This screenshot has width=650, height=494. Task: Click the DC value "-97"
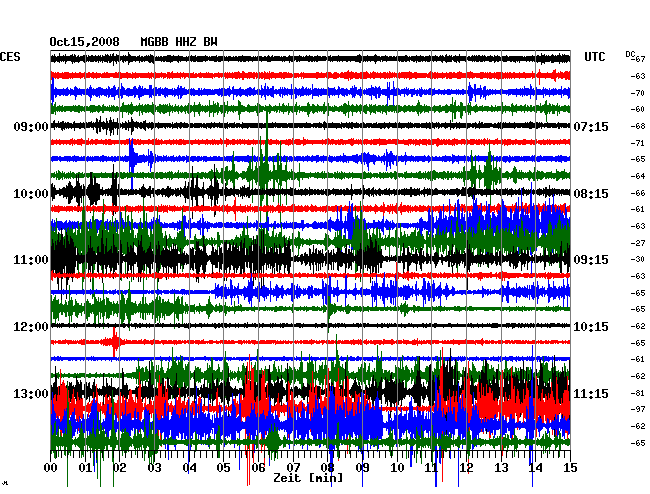(638, 409)
